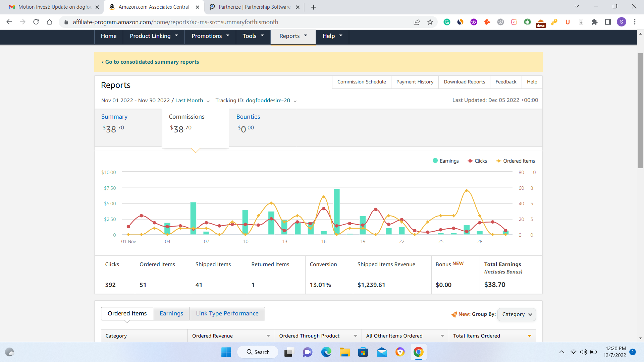Open the clock and date in taskbar
This screenshot has height=362, width=644.
(614, 352)
